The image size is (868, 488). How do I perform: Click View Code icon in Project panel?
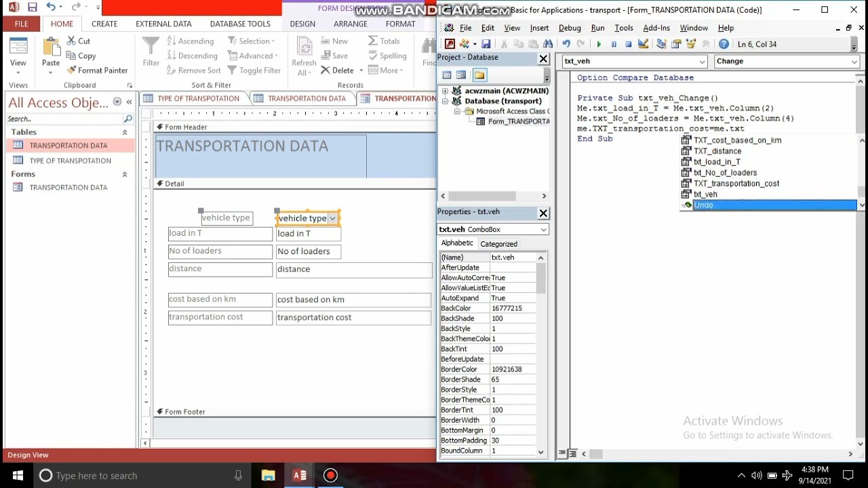coord(447,75)
